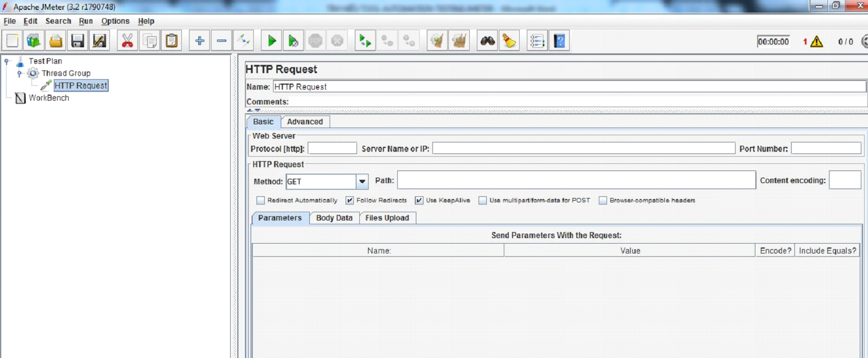The width and height of the screenshot is (868, 358).
Task: Click the Comments field
Action: [x=578, y=102]
